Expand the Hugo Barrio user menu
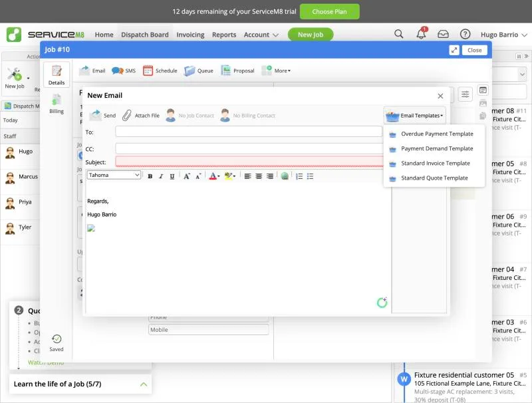The height and width of the screenshot is (403, 532). tap(504, 35)
